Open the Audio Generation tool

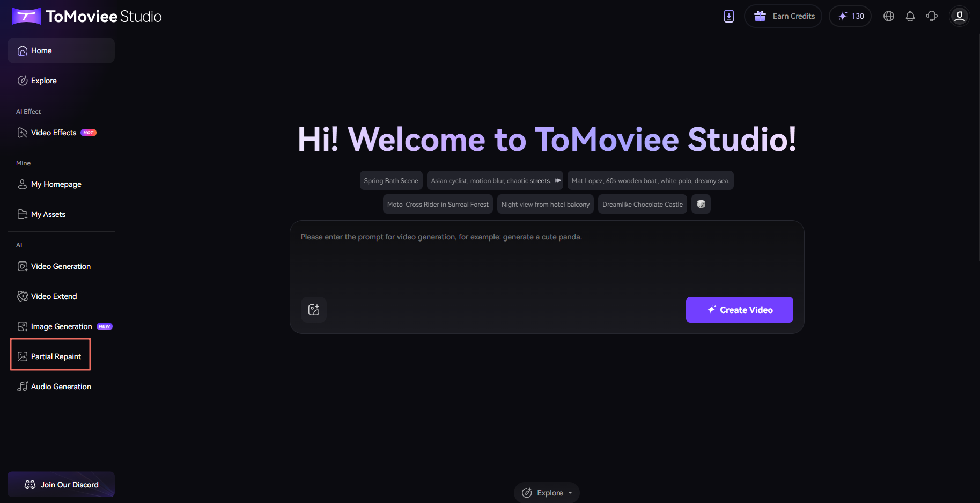61,386
